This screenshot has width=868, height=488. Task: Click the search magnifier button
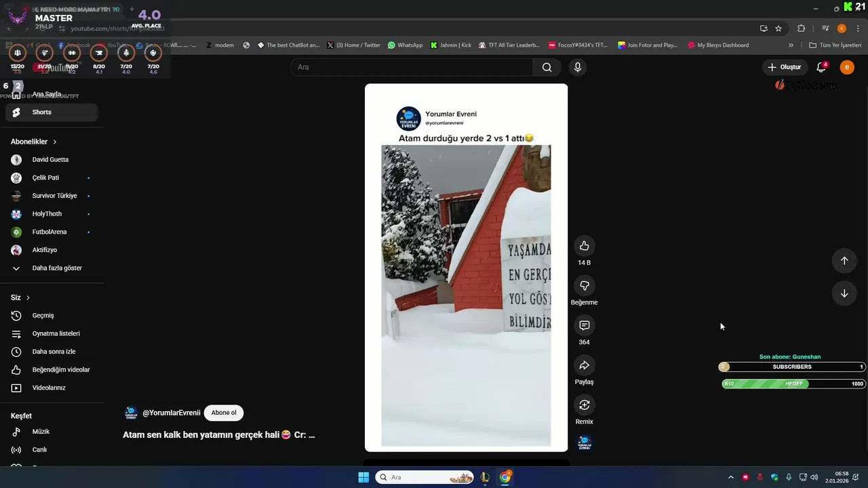547,67
